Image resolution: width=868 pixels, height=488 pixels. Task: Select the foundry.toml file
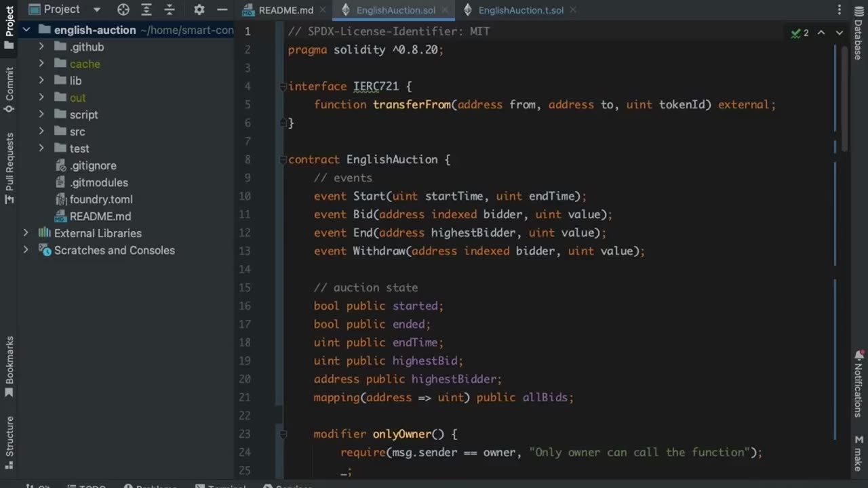pyautogui.click(x=101, y=199)
